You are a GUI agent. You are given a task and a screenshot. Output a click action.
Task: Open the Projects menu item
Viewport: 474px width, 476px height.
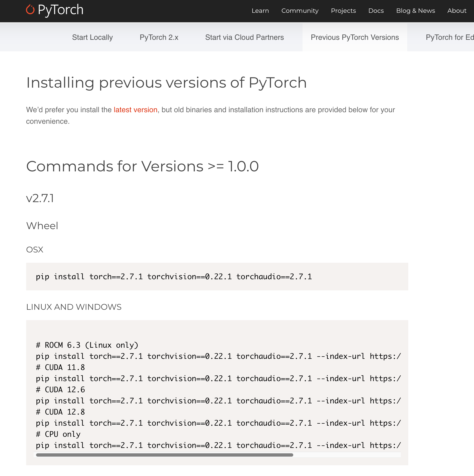click(343, 11)
